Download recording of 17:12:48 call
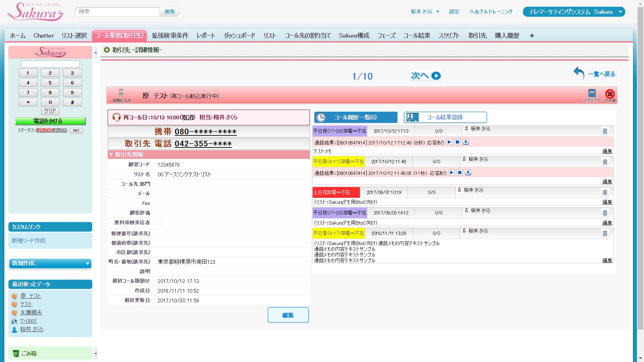The width and height of the screenshot is (644, 362). click(x=466, y=142)
